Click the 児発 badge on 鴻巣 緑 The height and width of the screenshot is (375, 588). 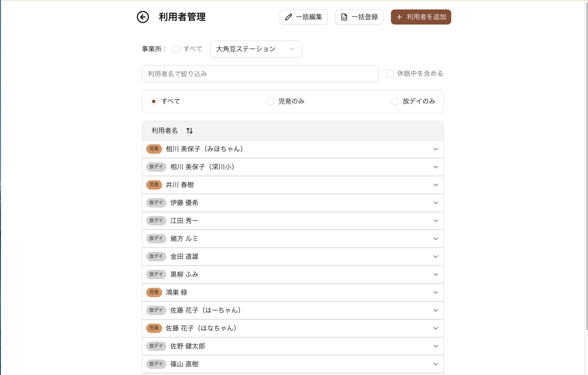(x=154, y=292)
